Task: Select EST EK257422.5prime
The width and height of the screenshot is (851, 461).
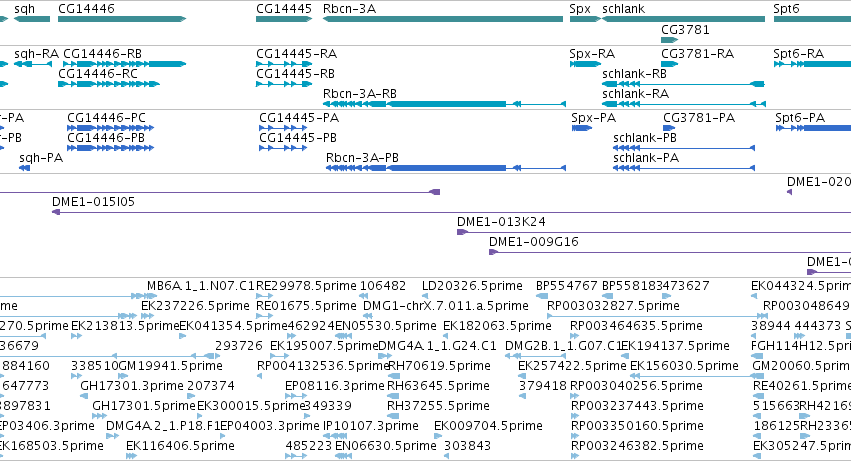Action: (572, 366)
